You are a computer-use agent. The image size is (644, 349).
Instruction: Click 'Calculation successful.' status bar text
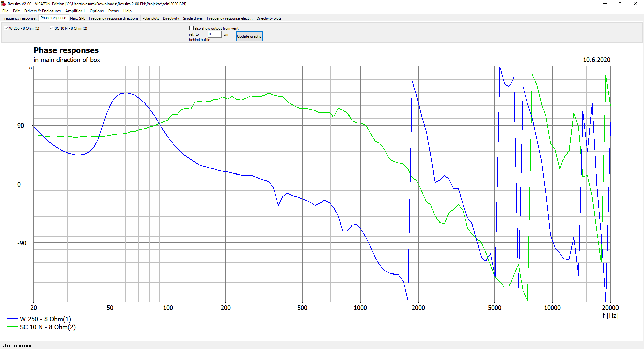tap(19, 346)
